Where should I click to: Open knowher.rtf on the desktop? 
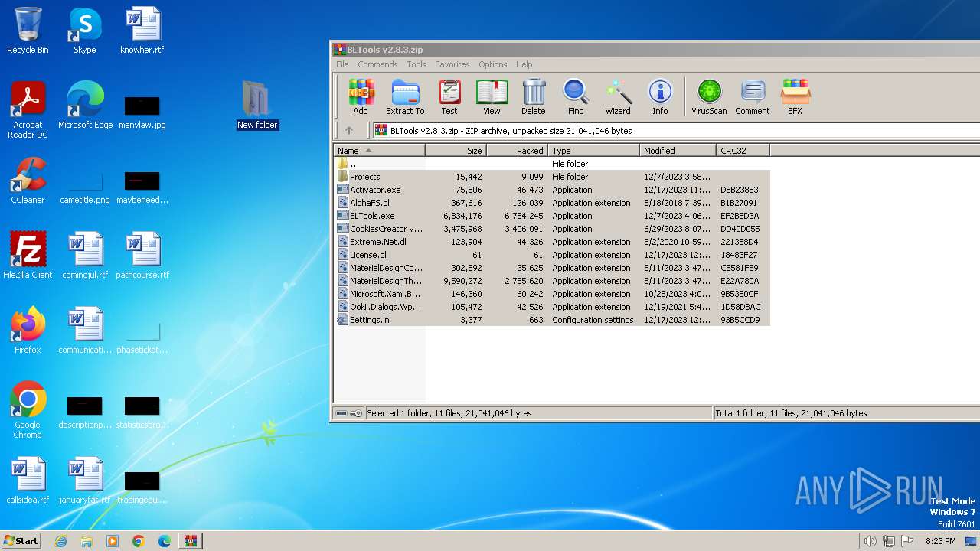click(142, 31)
